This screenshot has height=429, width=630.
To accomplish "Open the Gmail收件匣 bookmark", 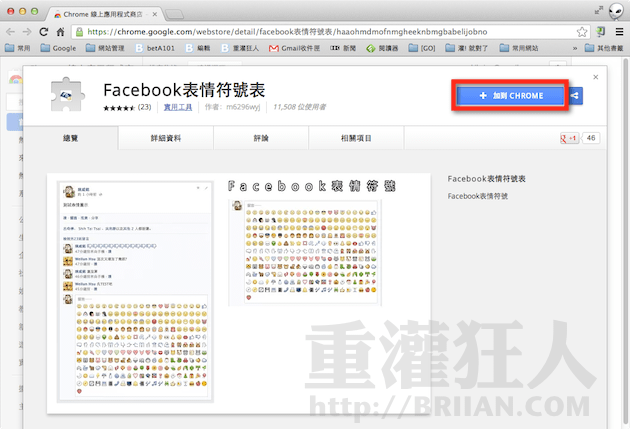I will pyautogui.click(x=295, y=48).
